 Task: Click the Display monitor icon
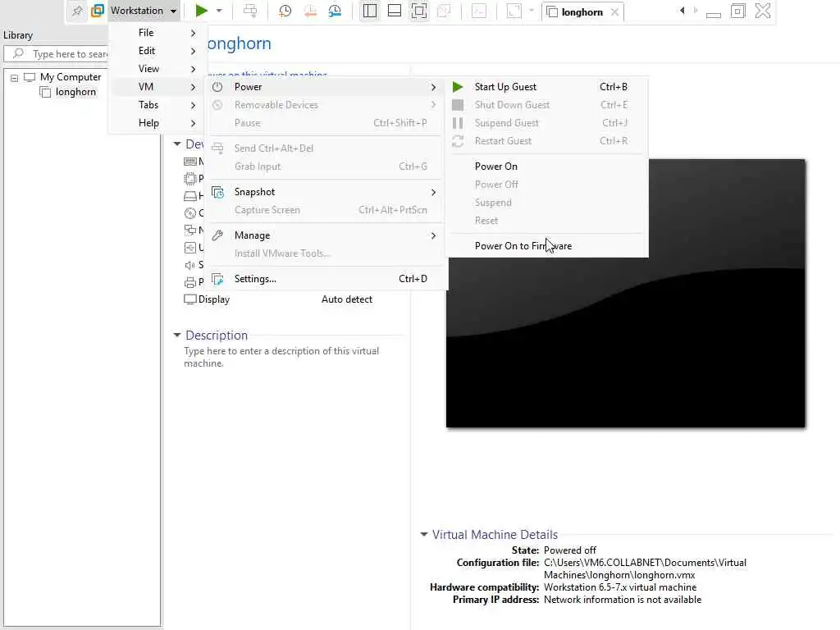click(x=189, y=299)
